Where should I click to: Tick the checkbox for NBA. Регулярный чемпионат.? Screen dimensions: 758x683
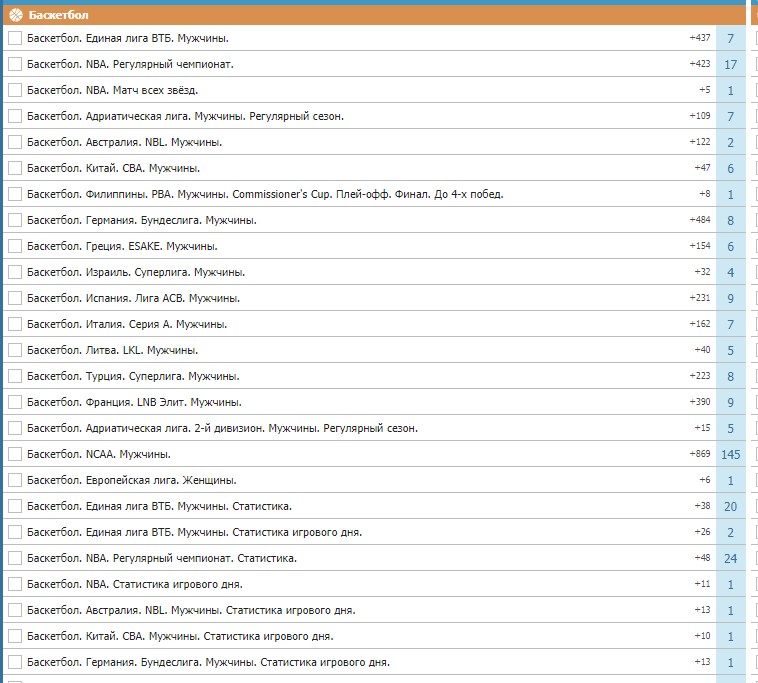15,64
